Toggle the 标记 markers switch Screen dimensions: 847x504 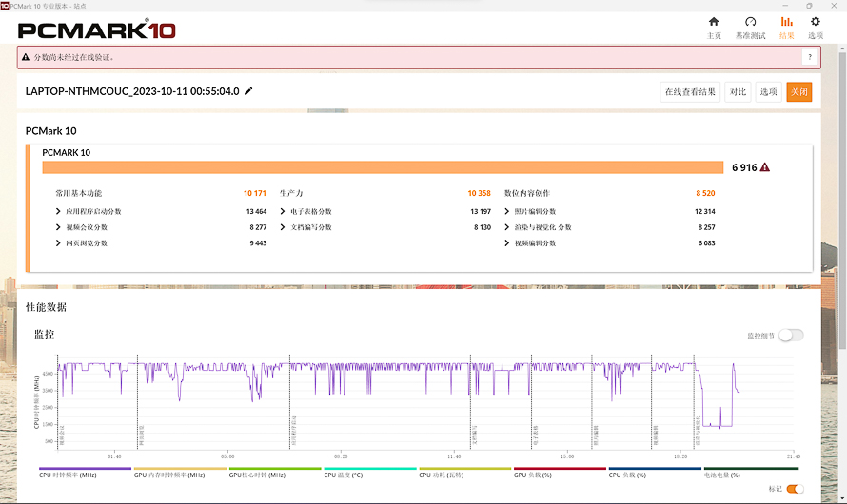tap(796, 489)
